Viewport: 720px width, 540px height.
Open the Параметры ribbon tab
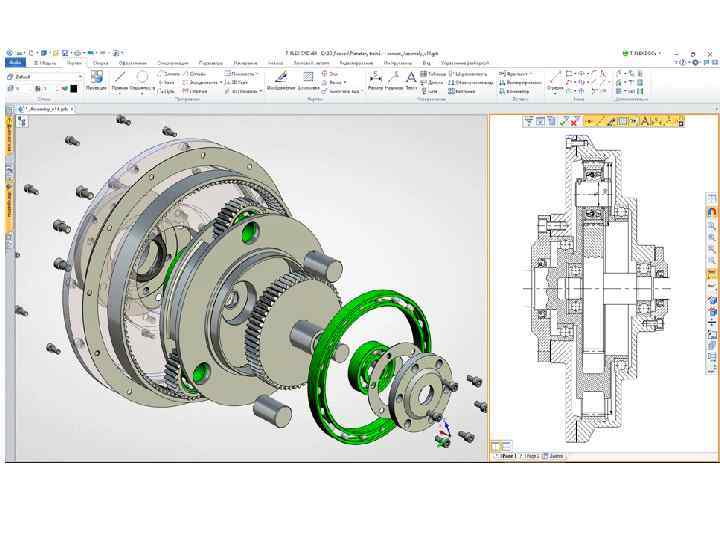[211, 62]
